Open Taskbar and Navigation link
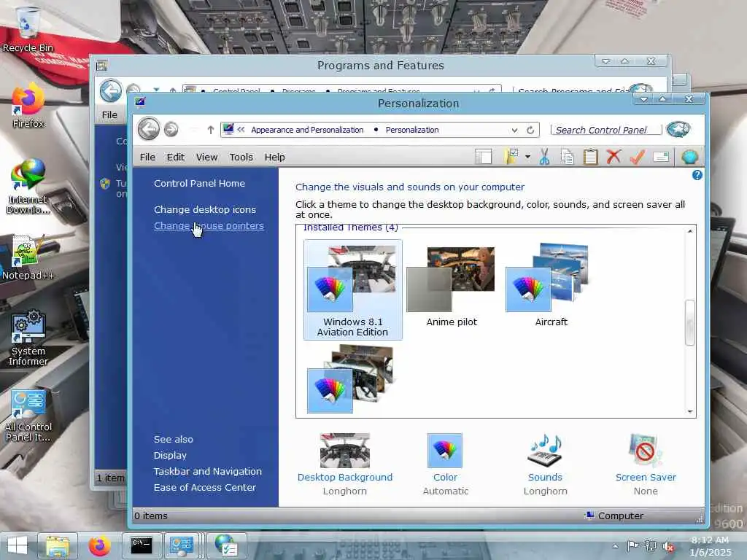747x560 pixels. coord(208,472)
